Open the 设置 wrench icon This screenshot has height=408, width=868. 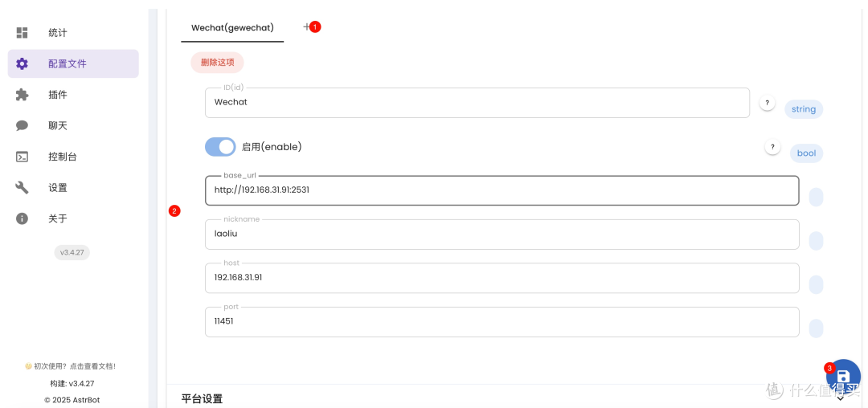23,187
